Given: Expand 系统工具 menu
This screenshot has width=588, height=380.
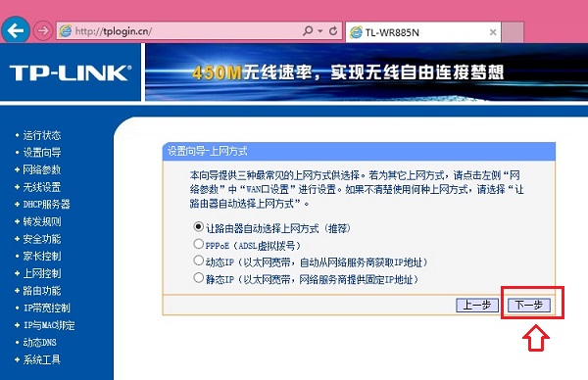Looking at the screenshot, I should pyautogui.click(x=41, y=359).
